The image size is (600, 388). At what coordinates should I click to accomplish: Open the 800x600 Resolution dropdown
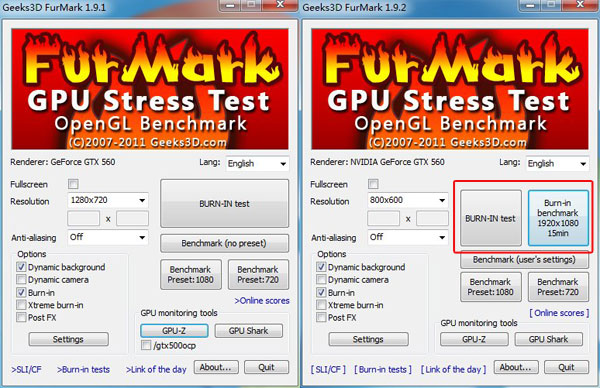408,200
